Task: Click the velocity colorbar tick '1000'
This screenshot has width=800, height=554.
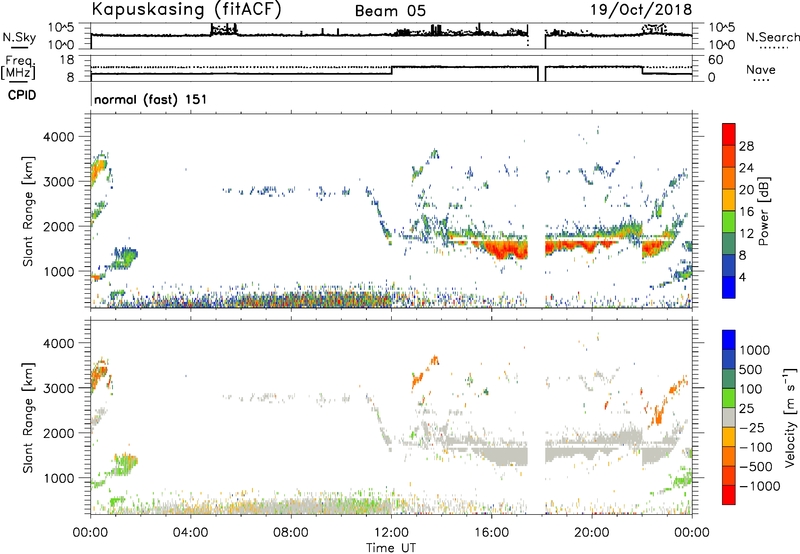Action: pyautogui.click(x=755, y=350)
